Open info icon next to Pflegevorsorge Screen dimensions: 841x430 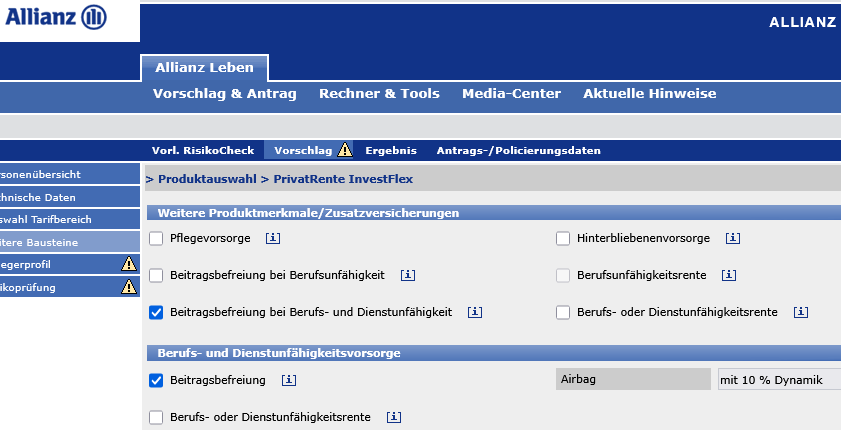tap(273, 238)
